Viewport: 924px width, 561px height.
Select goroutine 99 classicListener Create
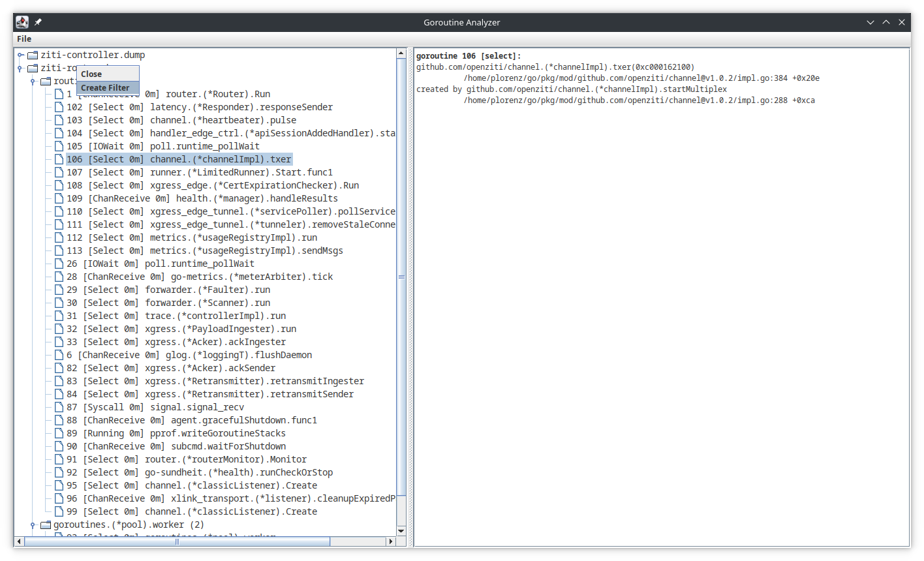[x=192, y=511]
